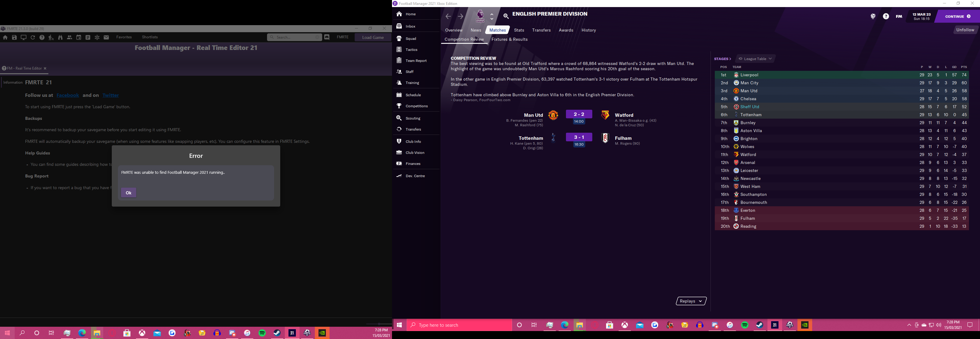This screenshot has width=980, height=339.
Task: Open the Fixtures & Results subtab
Action: pyautogui.click(x=509, y=39)
